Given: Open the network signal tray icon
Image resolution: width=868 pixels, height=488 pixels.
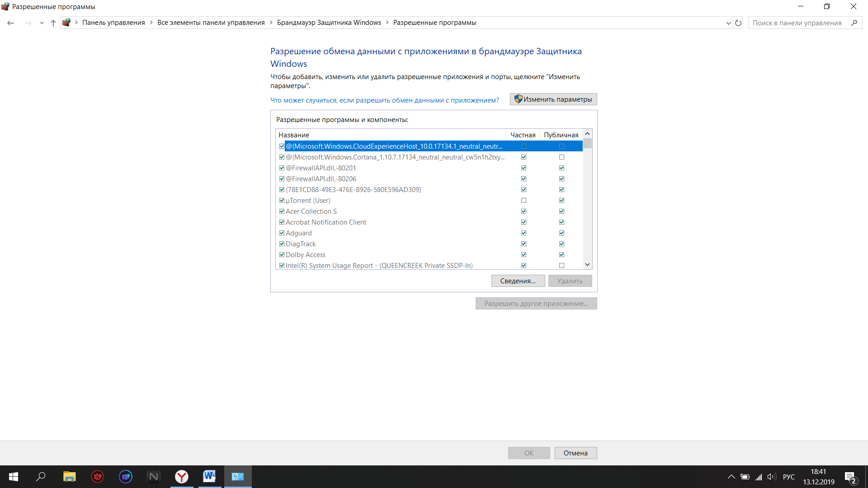Looking at the screenshot, I should [x=759, y=477].
